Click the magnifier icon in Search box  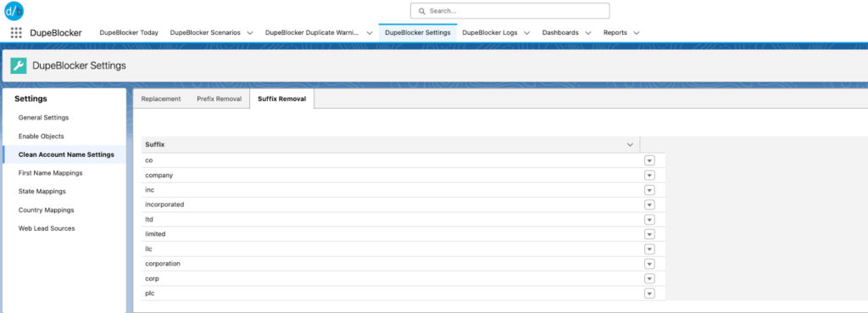point(422,11)
